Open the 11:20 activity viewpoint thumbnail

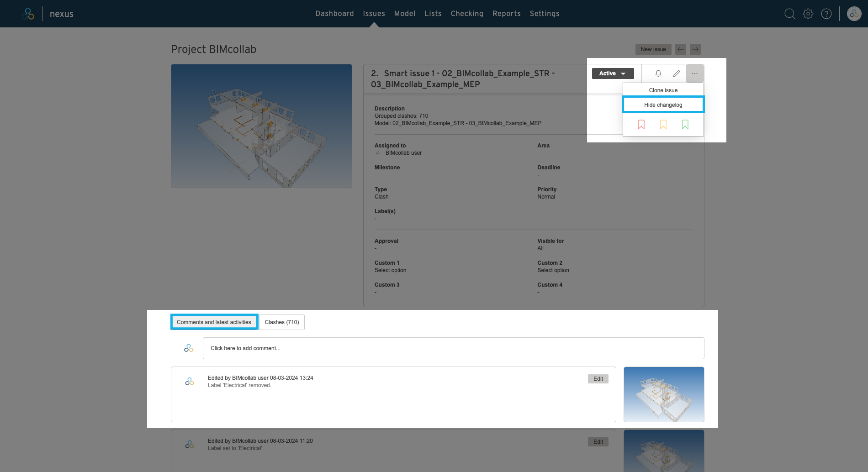coord(664,451)
